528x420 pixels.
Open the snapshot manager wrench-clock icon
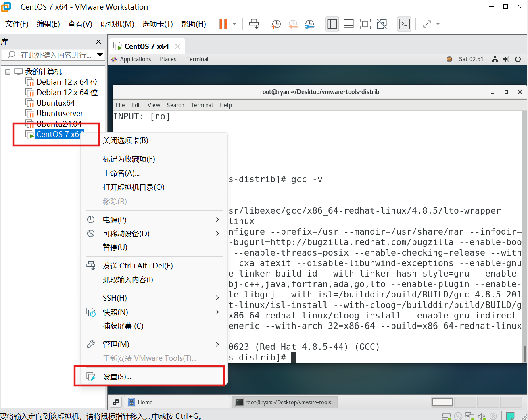coord(310,24)
